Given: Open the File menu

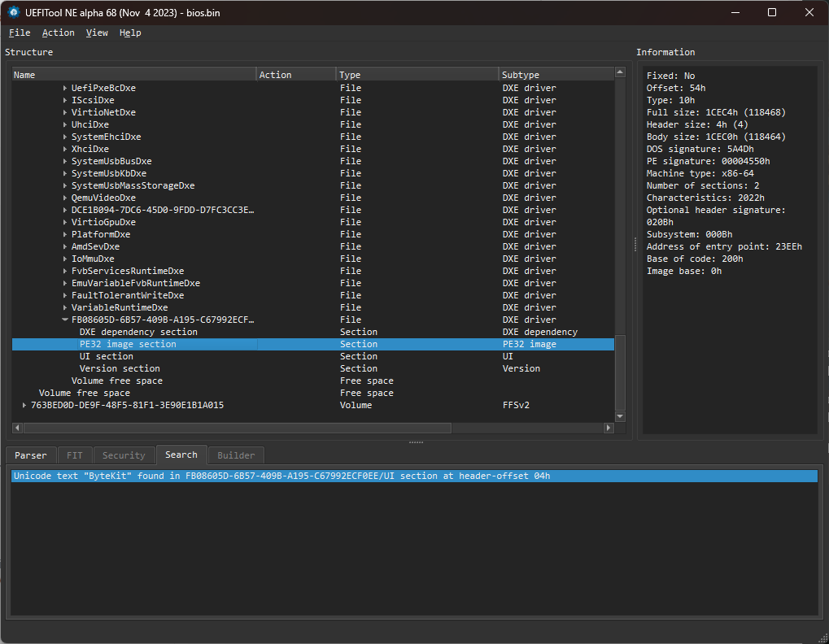Looking at the screenshot, I should click(20, 33).
